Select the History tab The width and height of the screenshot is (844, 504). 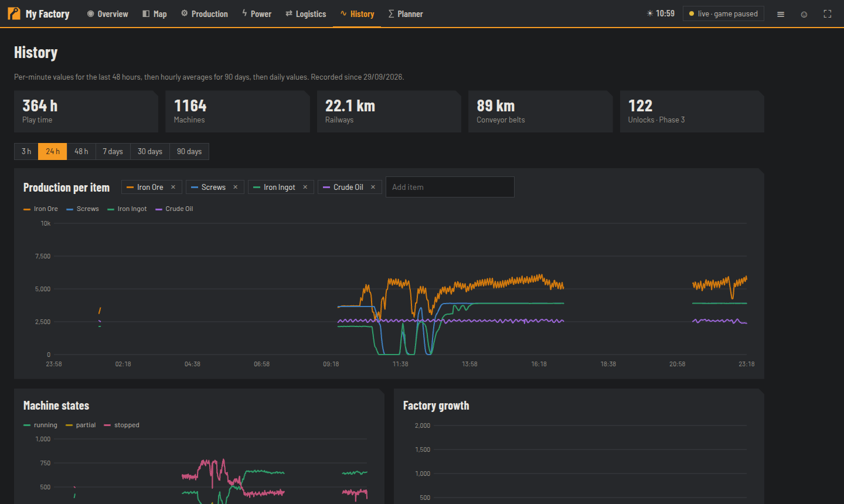tap(357, 14)
